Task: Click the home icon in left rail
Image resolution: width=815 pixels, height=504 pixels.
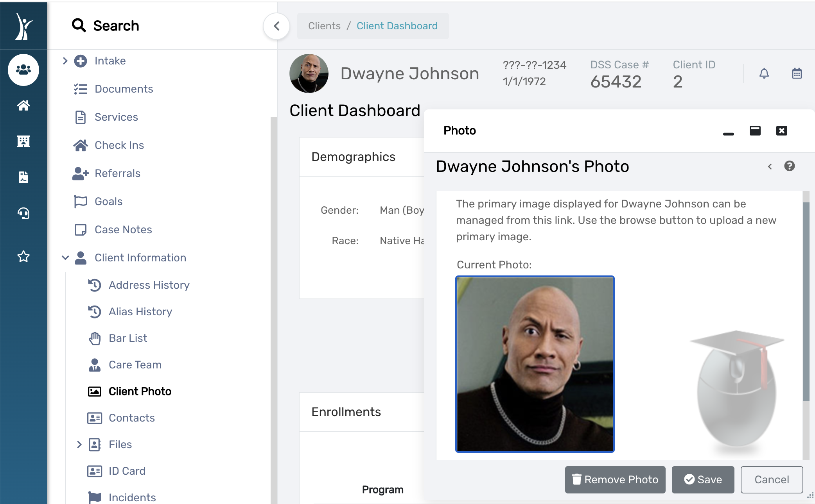Action: [23, 105]
